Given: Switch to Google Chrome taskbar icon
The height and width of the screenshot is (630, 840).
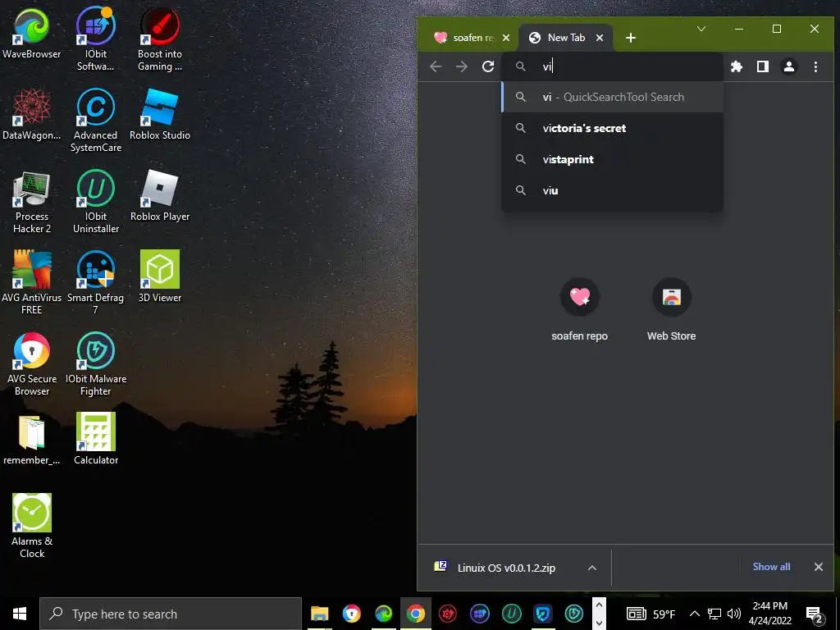Looking at the screenshot, I should coord(415,614).
